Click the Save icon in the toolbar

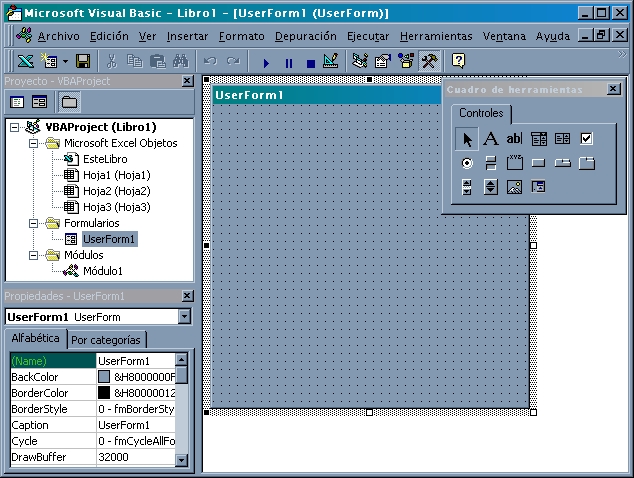pos(83,62)
